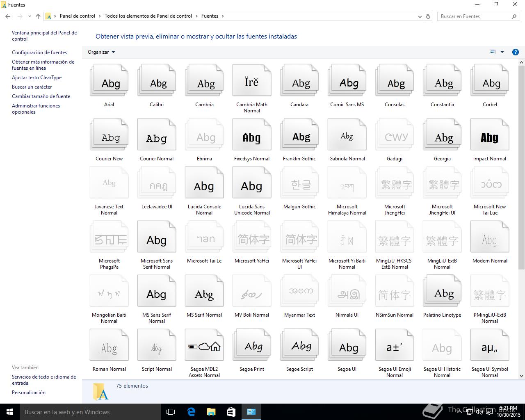Viewport: 525px width, 420px height.
Task: Open the help question mark icon
Action: (516, 52)
